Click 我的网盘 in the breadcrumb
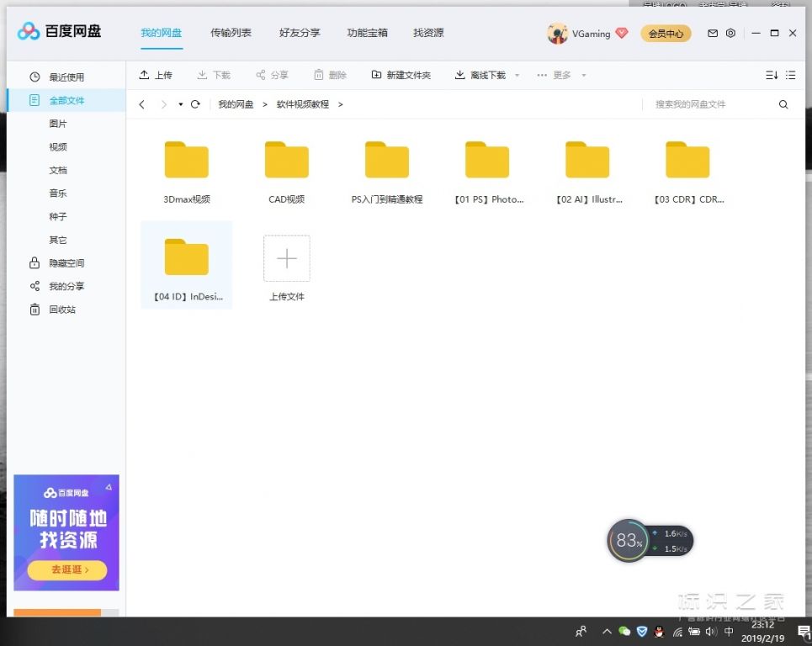 [x=236, y=104]
